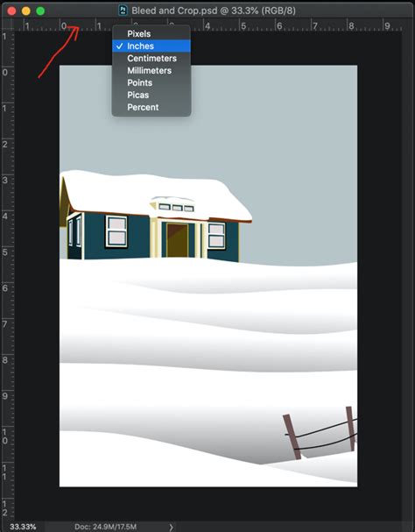The image size is (415, 532).
Task: Expand the status bar arrow chevron
Action: pos(171,527)
